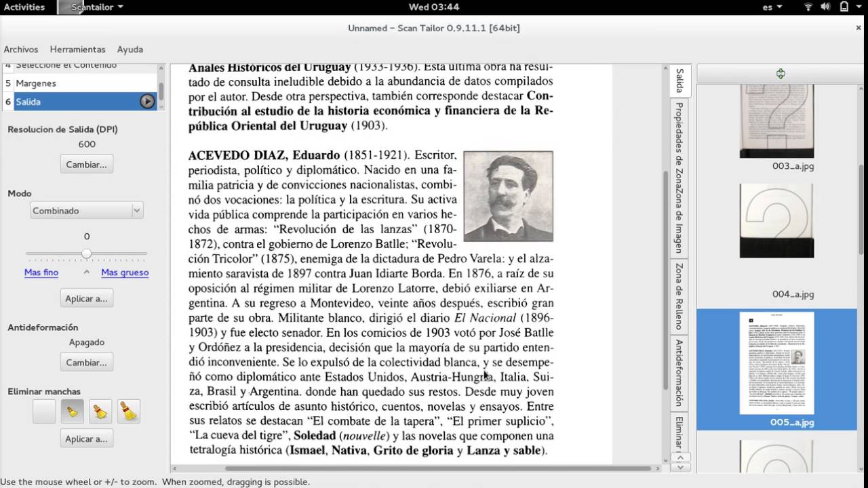Select the medium broom despeckle level
Screen dimensions: 868x488
[x=100, y=411]
